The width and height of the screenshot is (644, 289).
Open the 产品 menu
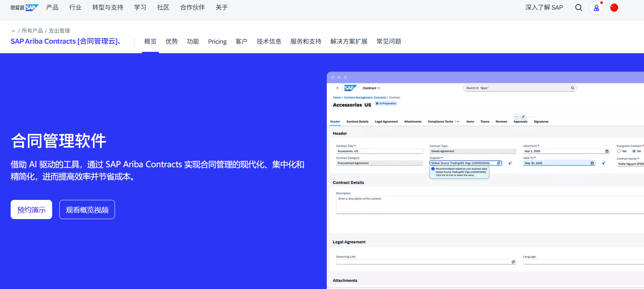pos(52,7)
